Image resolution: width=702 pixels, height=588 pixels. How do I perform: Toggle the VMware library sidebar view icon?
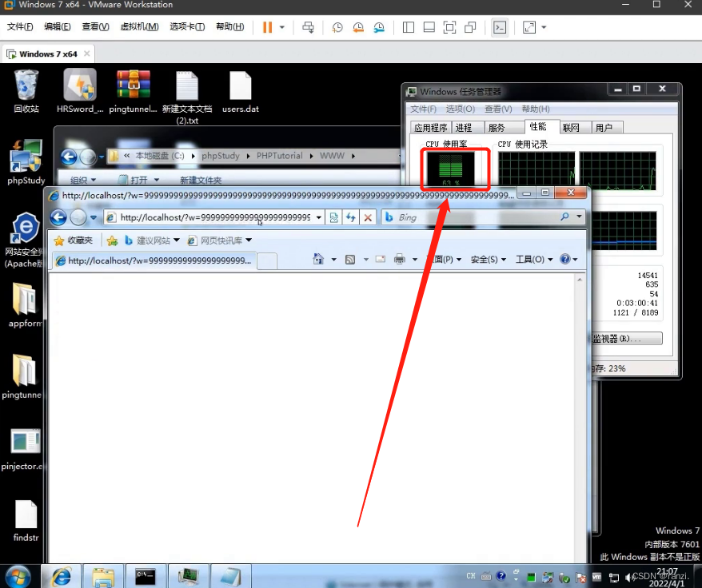409,27
